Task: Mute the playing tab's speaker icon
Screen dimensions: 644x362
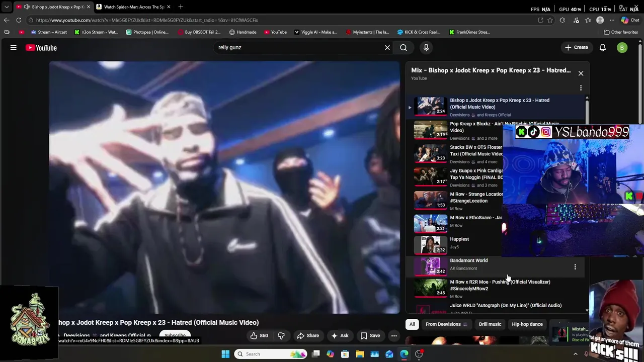Action: tap(27, 7)
